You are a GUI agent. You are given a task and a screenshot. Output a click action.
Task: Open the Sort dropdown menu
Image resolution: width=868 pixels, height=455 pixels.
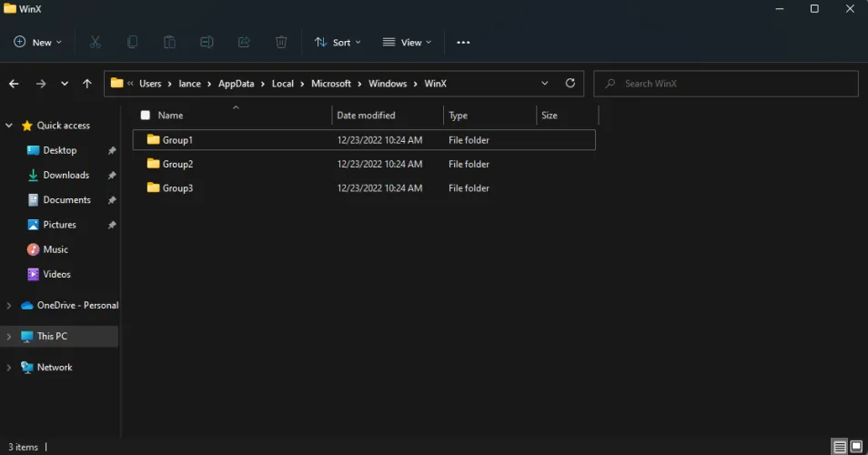(338, 43)
